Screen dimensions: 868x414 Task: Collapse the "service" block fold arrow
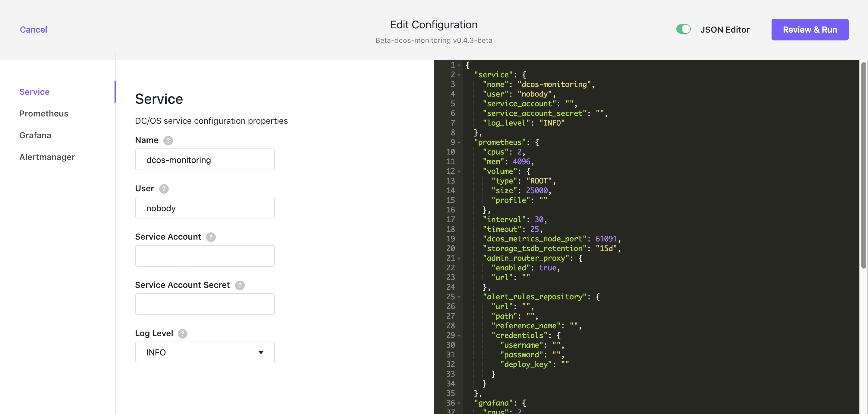(x=459, y=75)
